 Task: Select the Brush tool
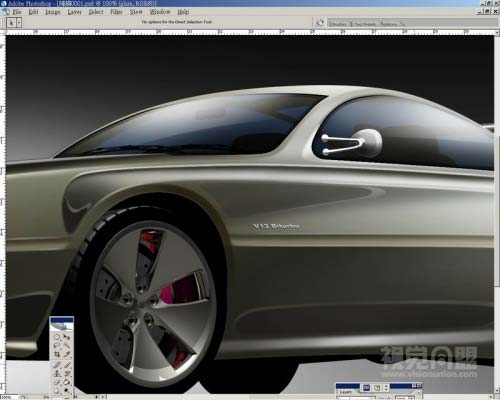(x=67, y=365)
